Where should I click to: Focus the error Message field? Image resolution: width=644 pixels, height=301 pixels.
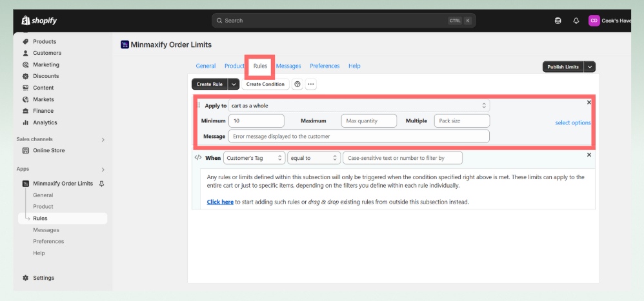click(359, 136)
